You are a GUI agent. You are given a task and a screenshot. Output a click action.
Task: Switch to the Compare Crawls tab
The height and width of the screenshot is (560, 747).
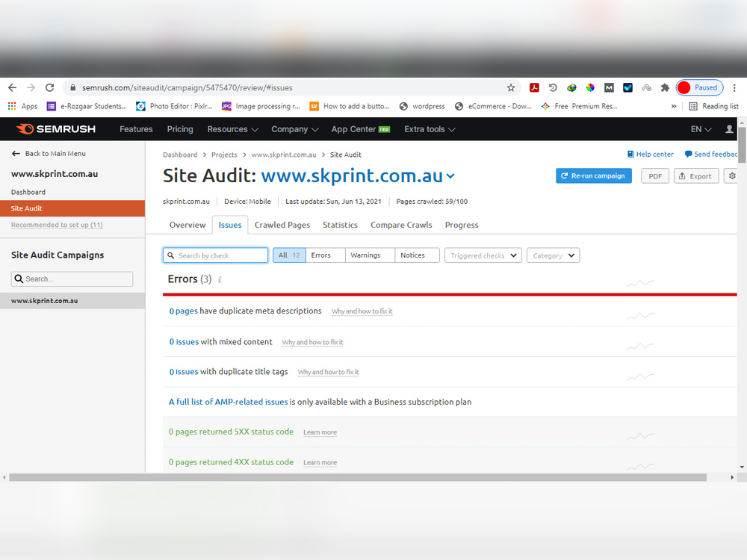pos(401,225)
